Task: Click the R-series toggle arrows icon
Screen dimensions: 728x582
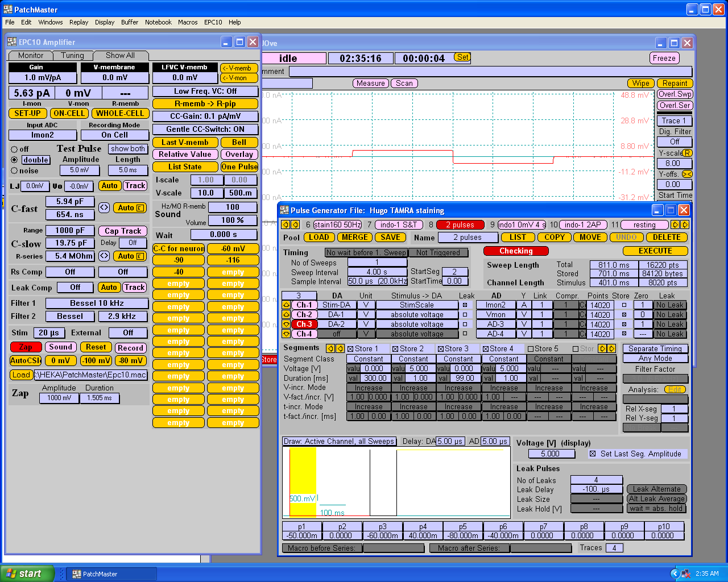Action: [104, 256]
